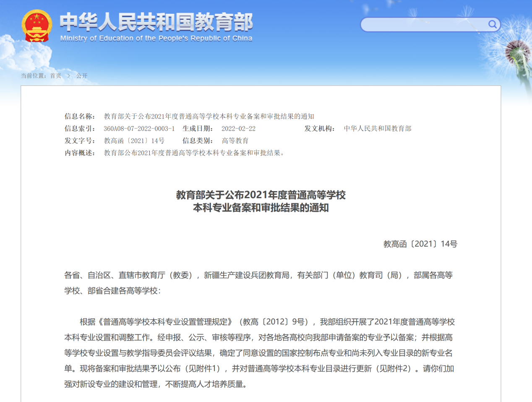Focus the search input box
Viewport: 532px width, 402px height.
(x=424, y=24)
